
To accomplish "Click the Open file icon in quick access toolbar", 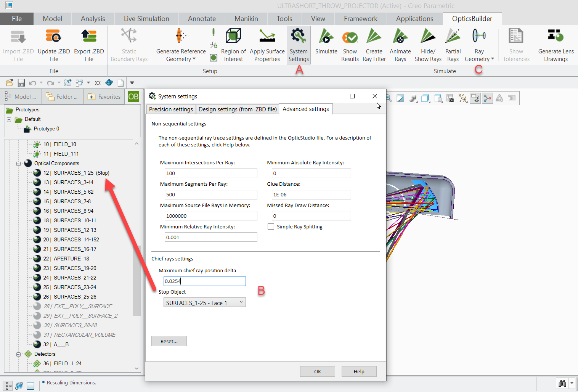I will click(x=10, y=83).
